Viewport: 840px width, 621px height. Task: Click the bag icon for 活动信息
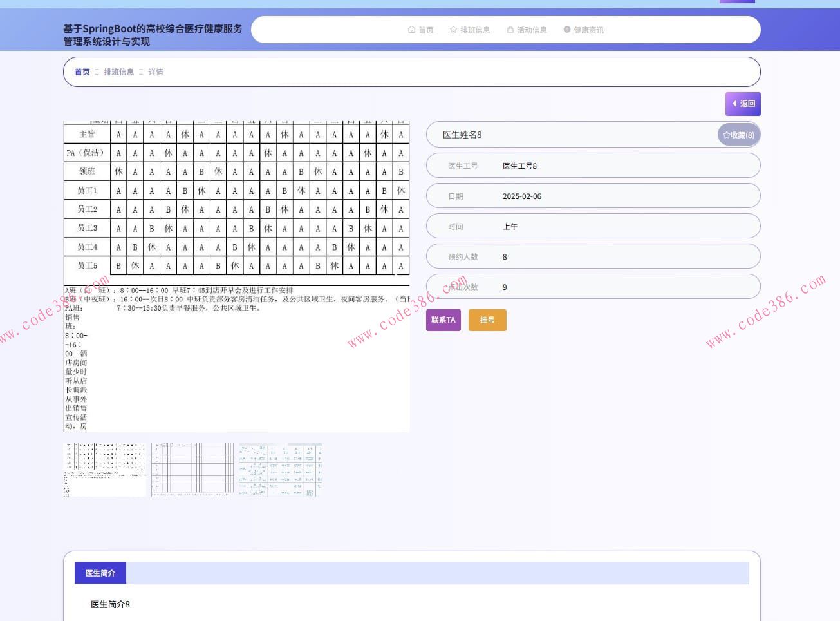point(510,30)
